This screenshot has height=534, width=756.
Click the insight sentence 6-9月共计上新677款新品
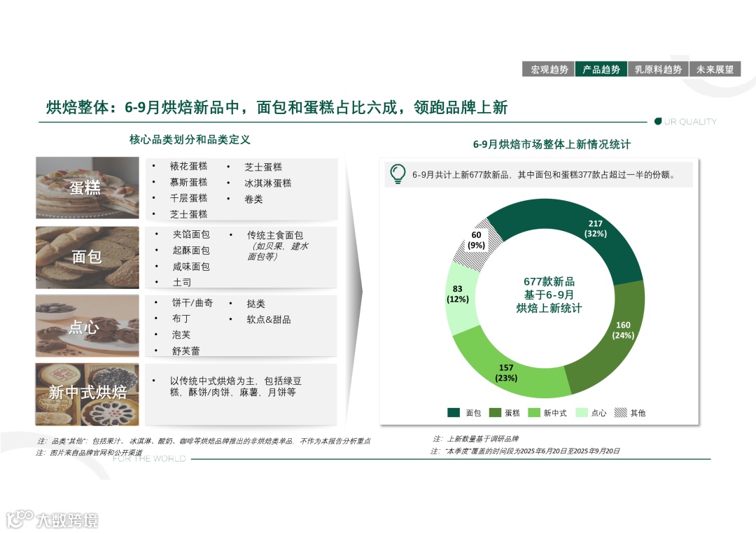point(545,174)
